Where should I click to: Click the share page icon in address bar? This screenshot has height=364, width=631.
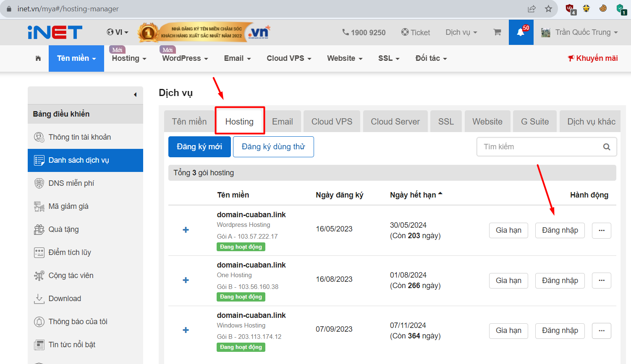(x=532, y=9)
